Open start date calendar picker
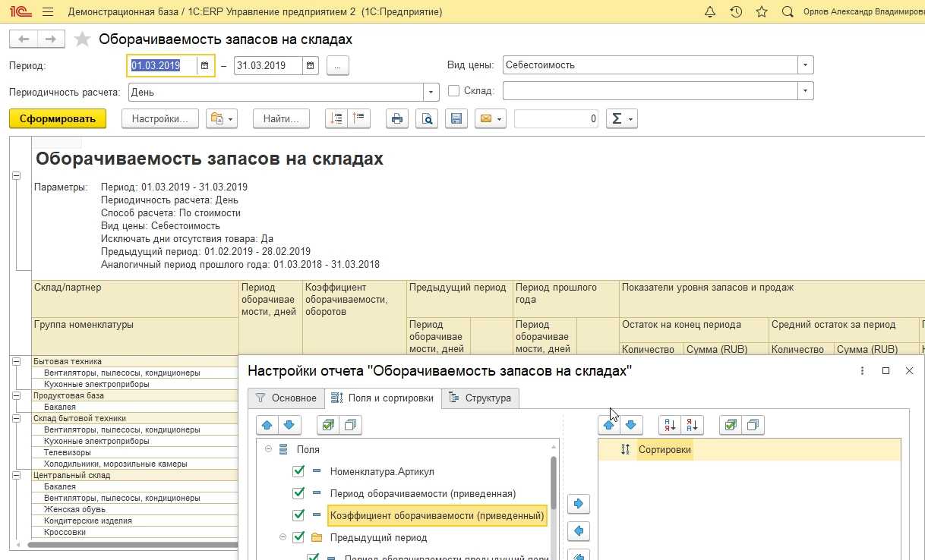Screen dimensions: 925x560 click(204, 65)
